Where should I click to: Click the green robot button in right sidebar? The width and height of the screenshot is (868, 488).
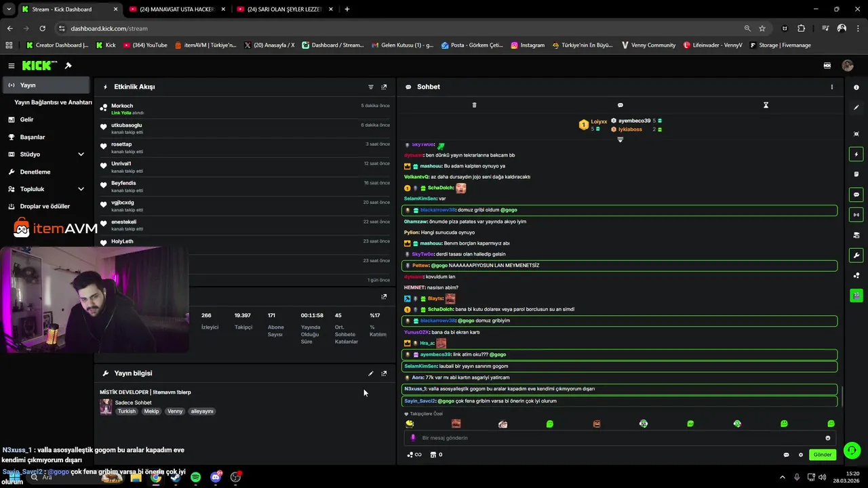tap(856, 296)
